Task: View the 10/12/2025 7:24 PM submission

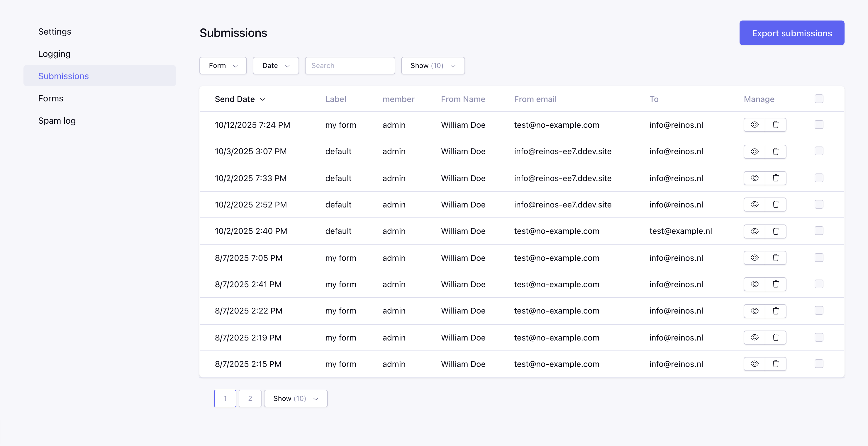Action: tap(755, 125)
